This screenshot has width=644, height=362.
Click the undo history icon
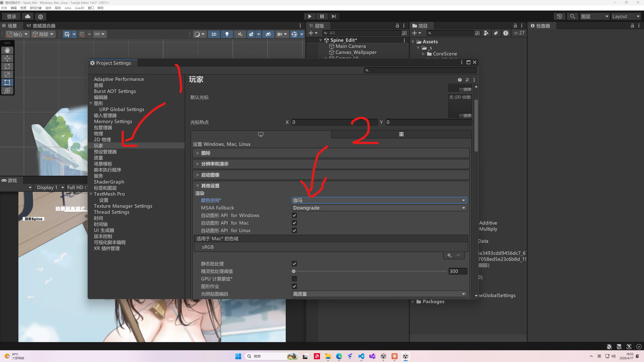pos(559,16)
